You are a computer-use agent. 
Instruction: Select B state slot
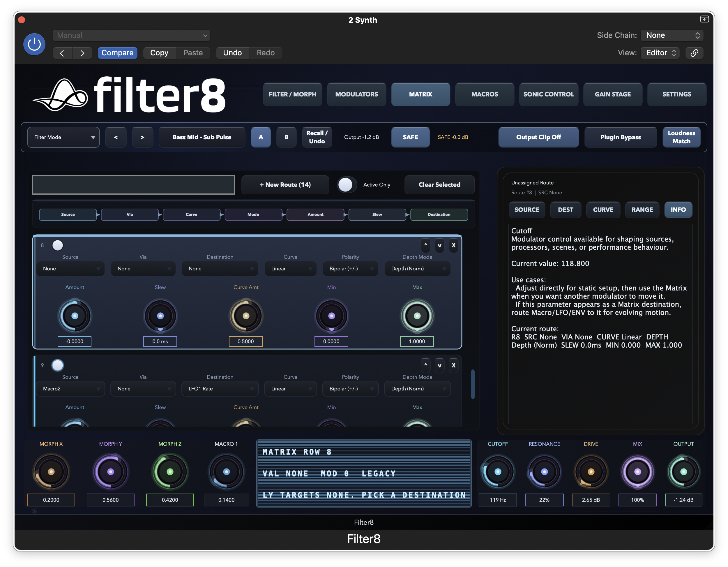286,138
